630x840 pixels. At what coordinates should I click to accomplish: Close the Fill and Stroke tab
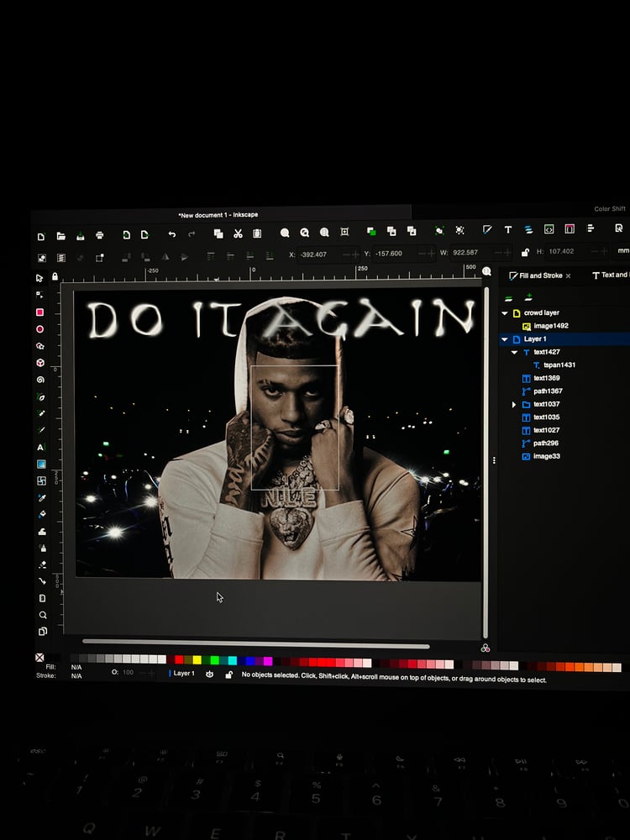(569, 276)
